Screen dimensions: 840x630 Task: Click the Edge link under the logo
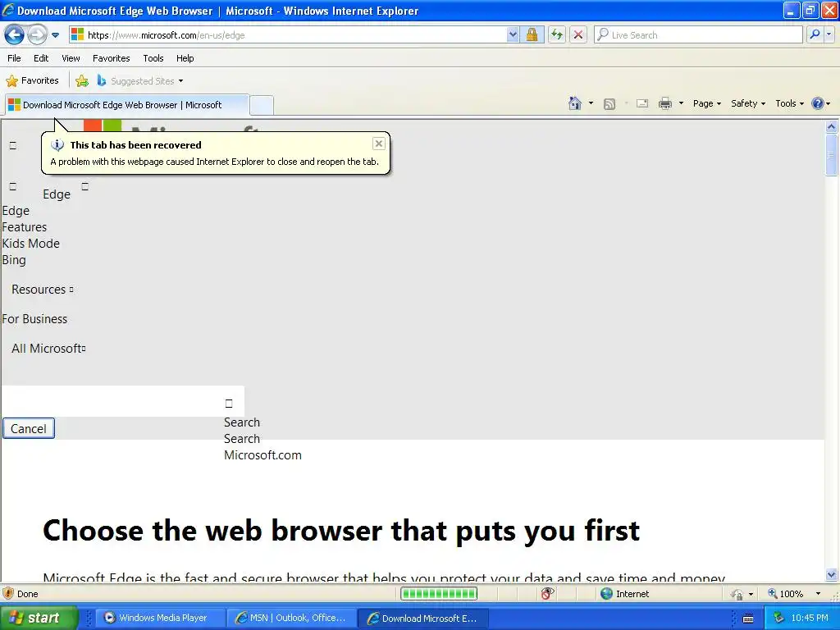point(57,194)
